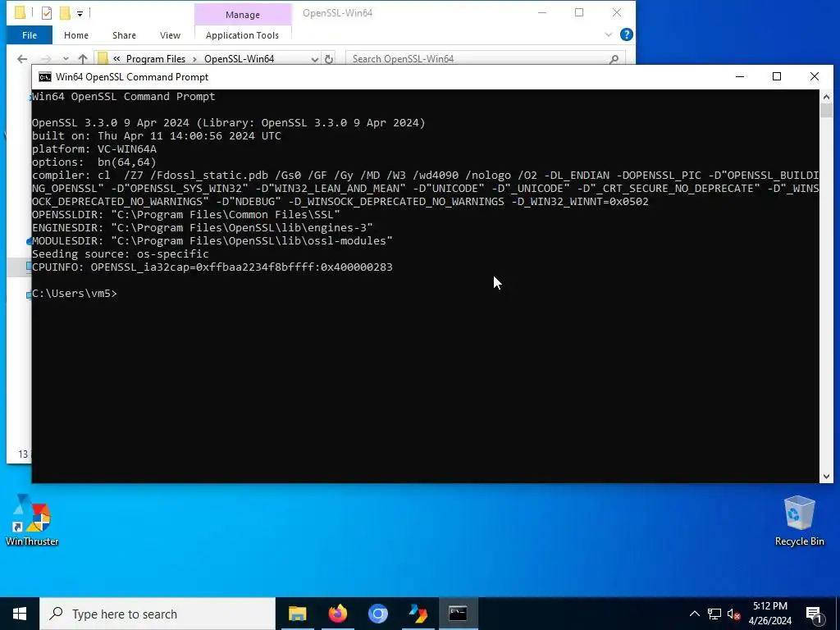The image size is (840, 630).
Task: Click the CPUINFO line in console
Action: (x=212, y=267)
